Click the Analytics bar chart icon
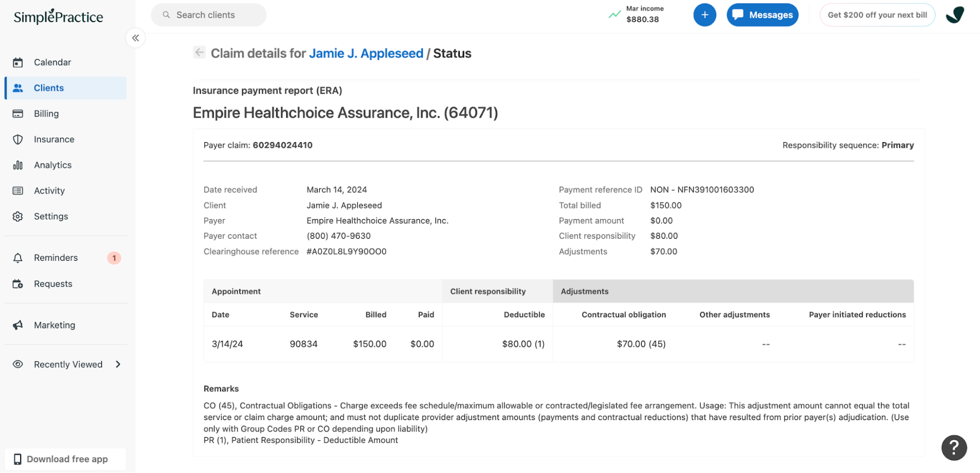Screen dimensions: 980x473 tap(18, 165)
